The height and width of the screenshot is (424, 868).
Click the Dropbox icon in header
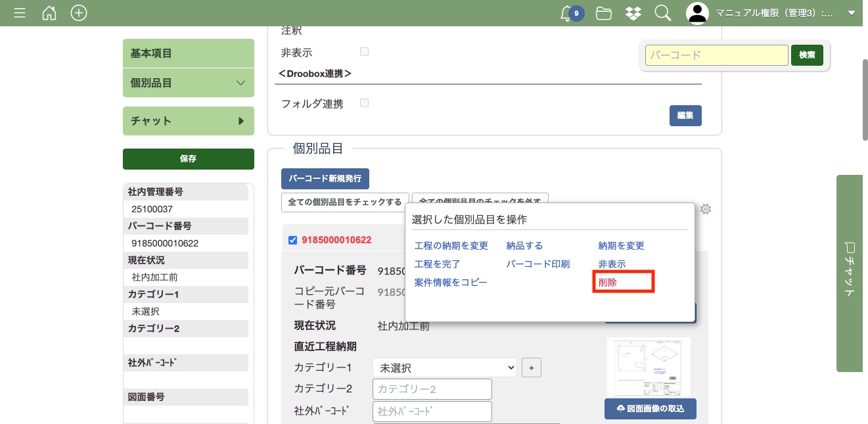click(633, 13)
